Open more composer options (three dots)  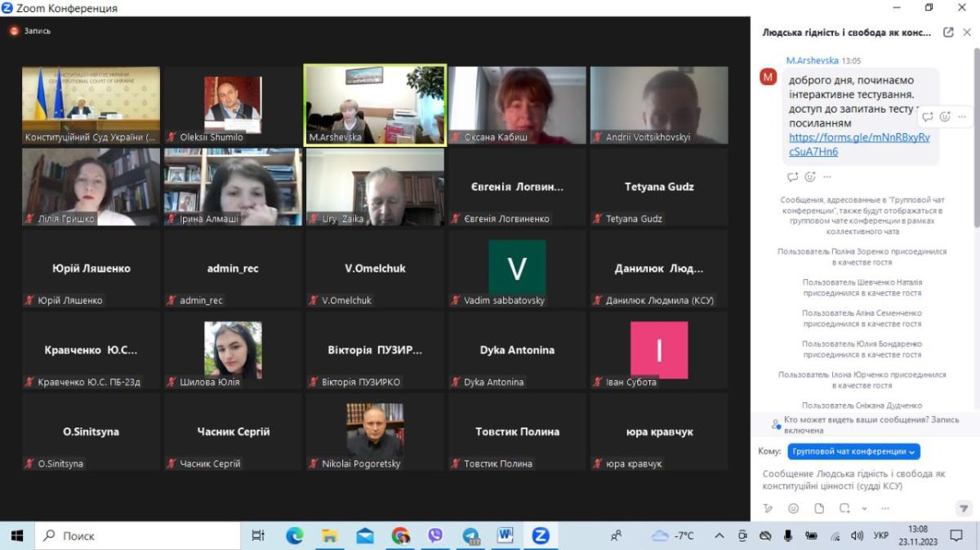point(884,508)
